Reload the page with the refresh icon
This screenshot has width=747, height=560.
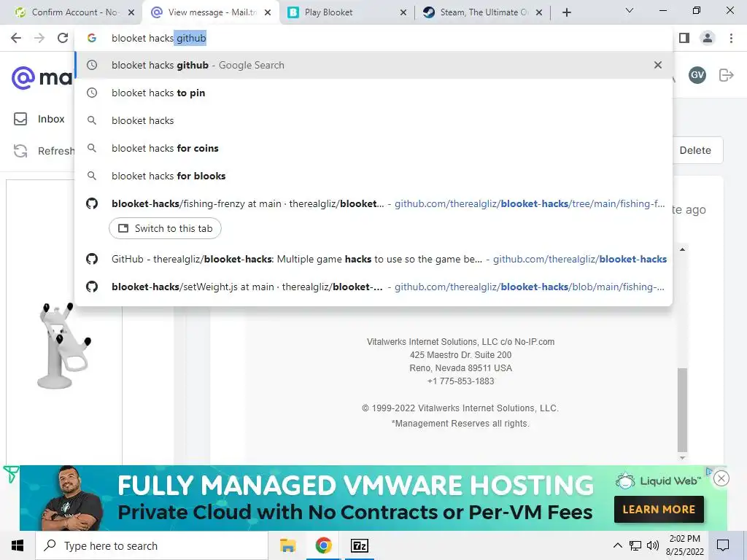pos(63,38)
